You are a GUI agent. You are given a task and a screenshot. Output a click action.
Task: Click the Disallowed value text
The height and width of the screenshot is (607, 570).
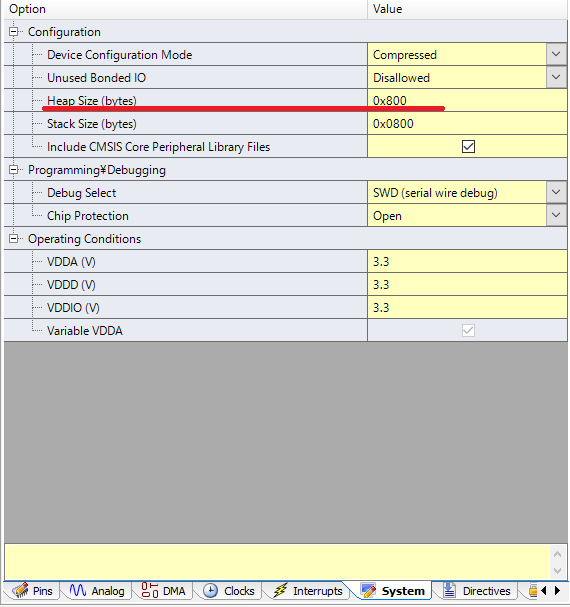tap(401, 78)
